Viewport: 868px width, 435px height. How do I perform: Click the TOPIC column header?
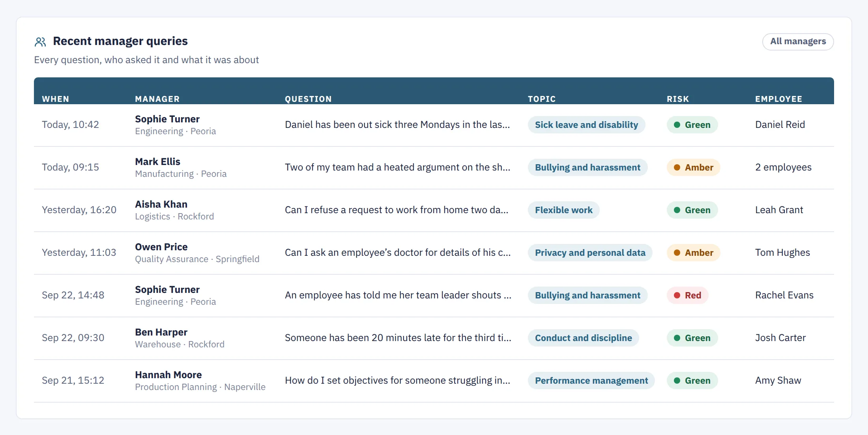(542, 99)
